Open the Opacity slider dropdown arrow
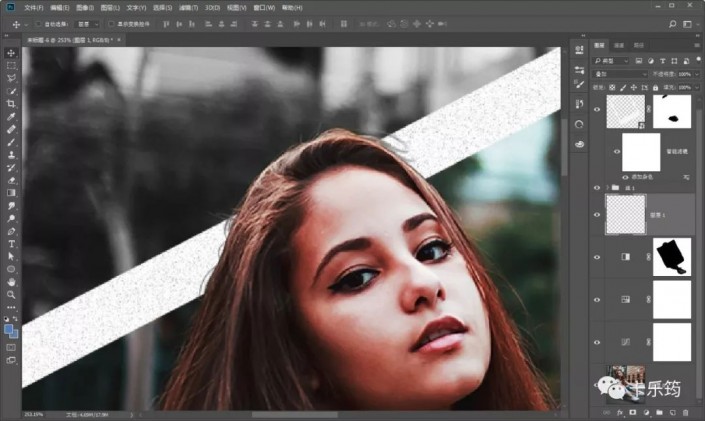The height and width of the screenshot is (421, 705). pyautogui.click(x=697, y=74)
